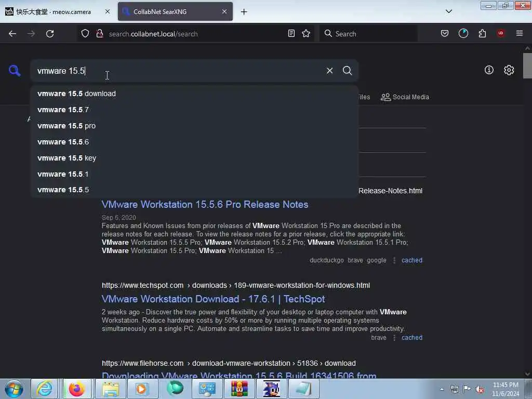The width and height of the screenshot is (532, 399).
Task: Choose suggestion vmware 15.5 download
Action: (194, 94)
